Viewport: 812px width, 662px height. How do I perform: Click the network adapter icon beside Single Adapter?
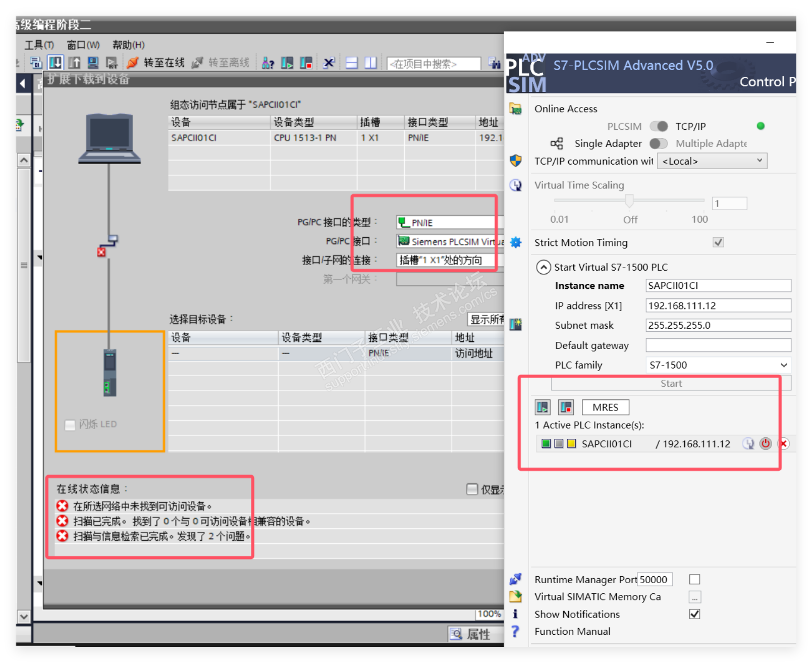click(557, 143)
